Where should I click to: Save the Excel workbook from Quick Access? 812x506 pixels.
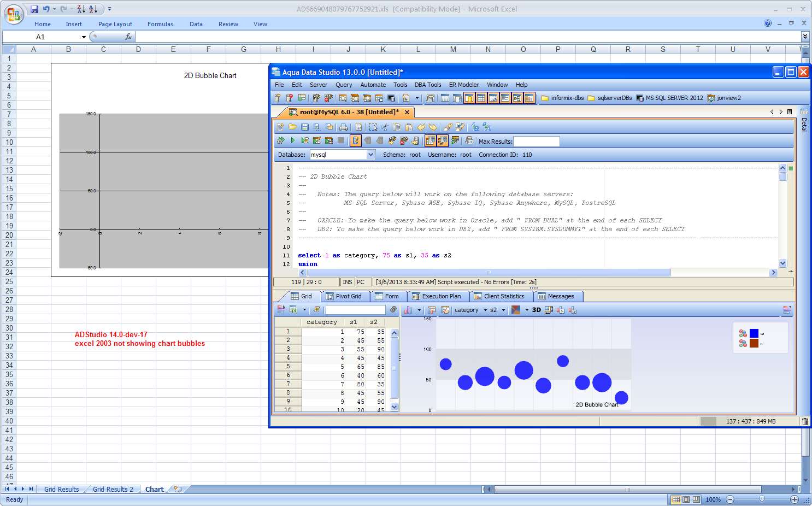(x=34, y=9)
